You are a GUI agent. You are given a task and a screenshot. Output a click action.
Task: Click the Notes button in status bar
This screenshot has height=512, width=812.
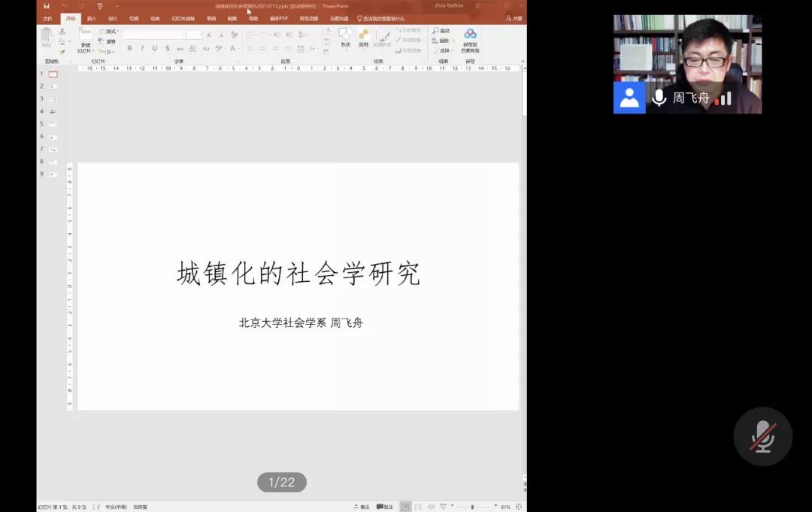click(x=361, y=507)
